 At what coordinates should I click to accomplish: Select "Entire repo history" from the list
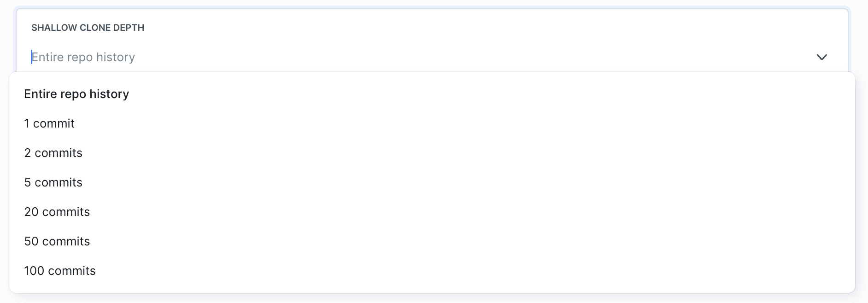[x=76, y=94]
